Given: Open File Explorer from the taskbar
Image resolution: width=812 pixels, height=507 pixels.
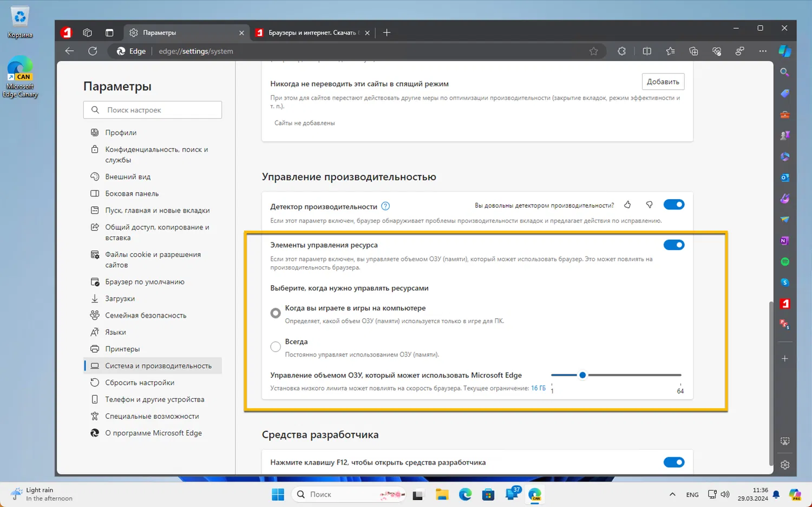Looking at the screenshot, I should tap(442, 495).
